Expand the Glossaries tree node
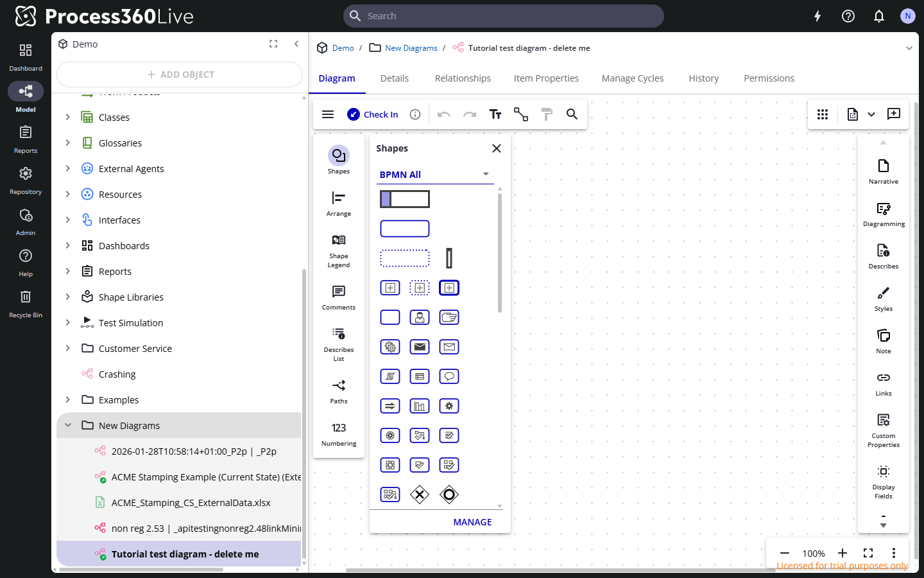This screenshot has width=924, height=578. (x=68, y=143)
